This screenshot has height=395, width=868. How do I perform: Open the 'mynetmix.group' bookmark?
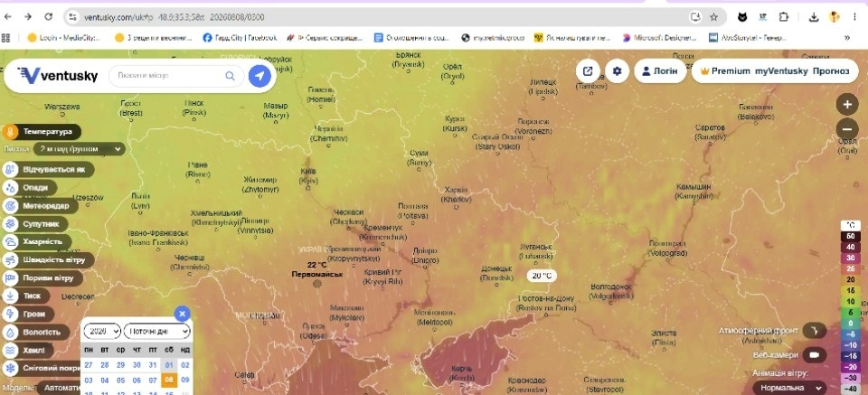point(493,38)
